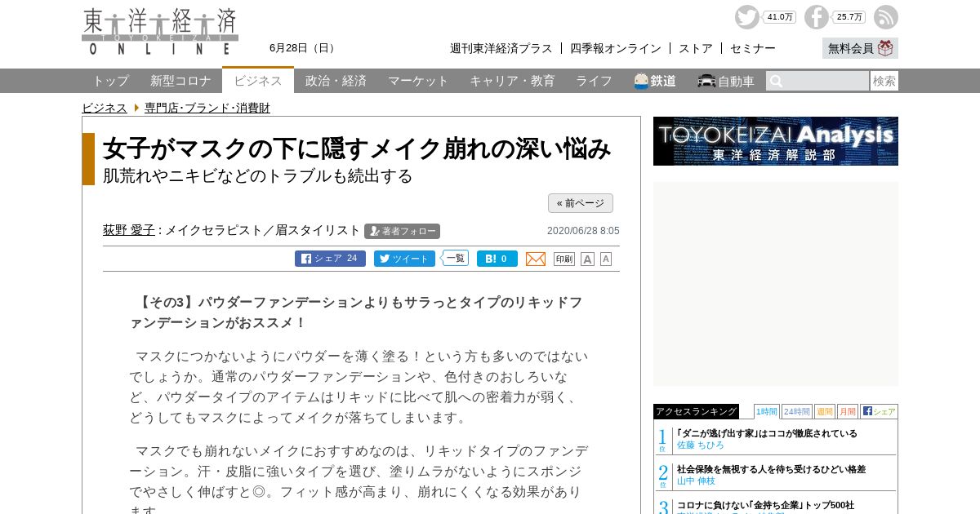Switch ranking to 週間 tab
This screenshot has width=980, height=514.
pyautogui.click(x=825, y=411)
